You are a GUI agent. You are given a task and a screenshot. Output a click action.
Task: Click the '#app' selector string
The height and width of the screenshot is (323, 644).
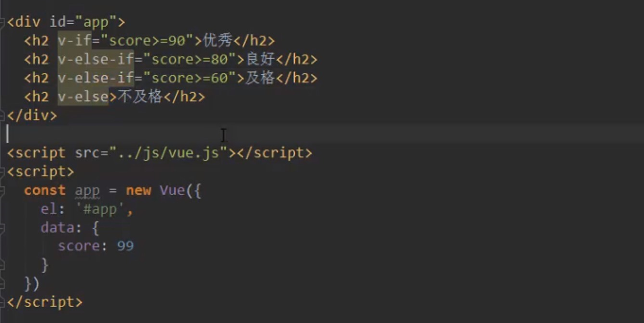[x=100, y=209]
